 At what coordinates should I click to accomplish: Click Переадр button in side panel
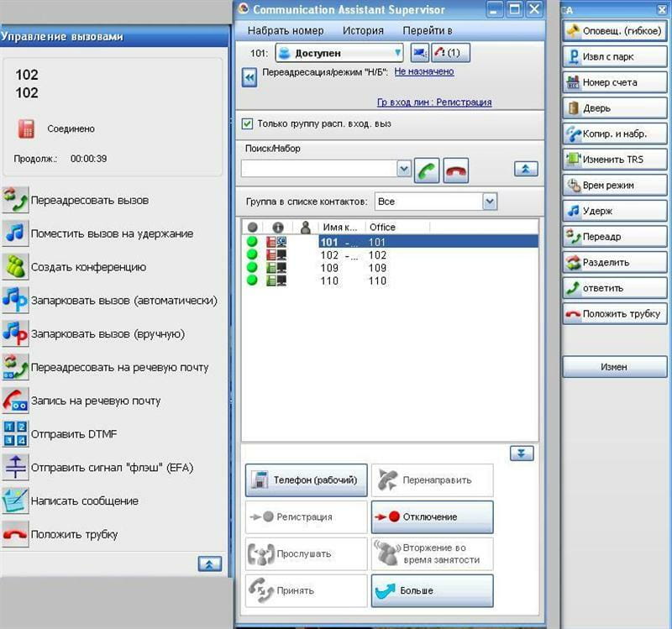pyautogui.click(x=615, y=237)
